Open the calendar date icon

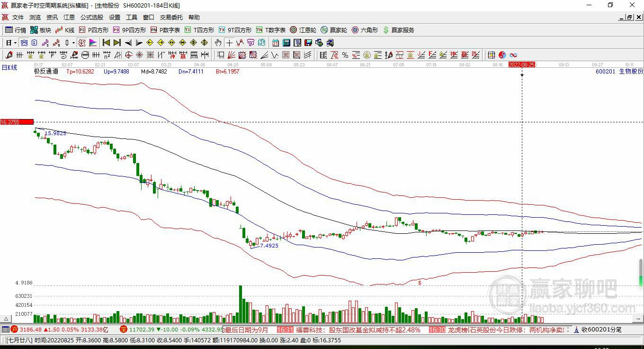click(276, 43)
